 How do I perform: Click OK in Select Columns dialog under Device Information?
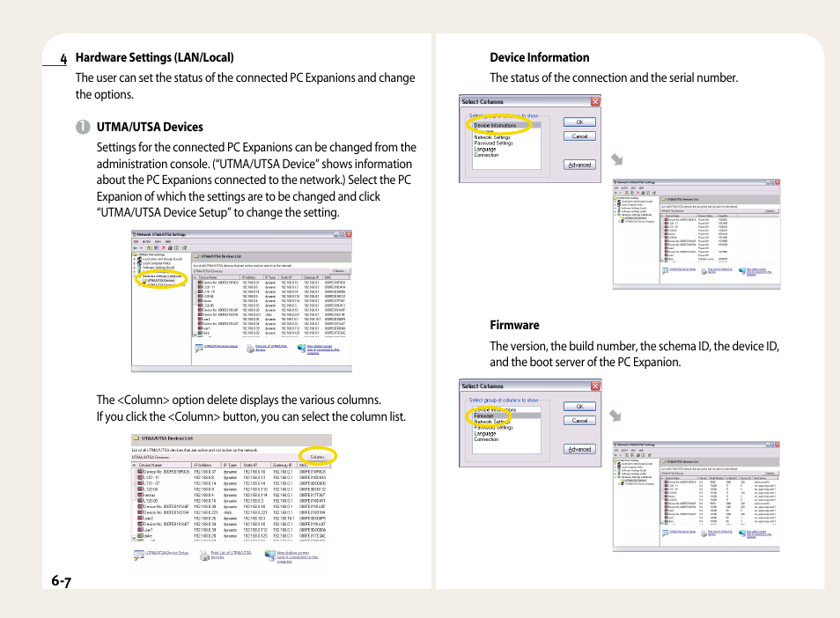pos(579,122)
